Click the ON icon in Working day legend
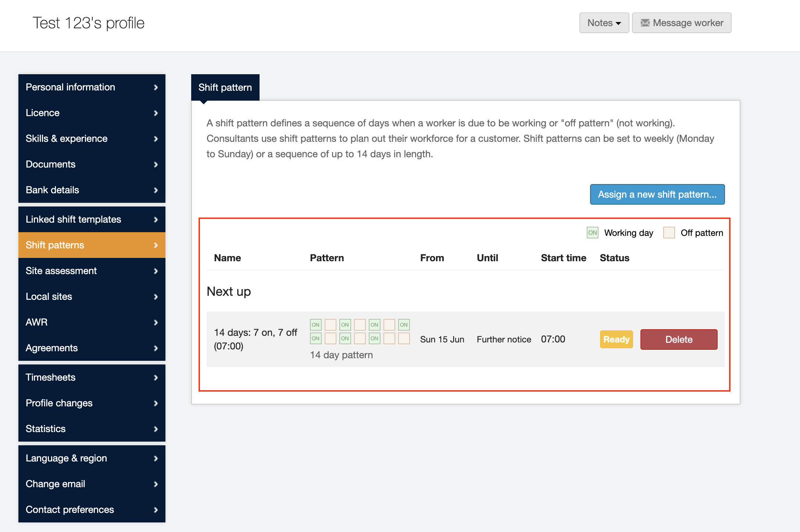The image size is (800, 532). (592, 233)
